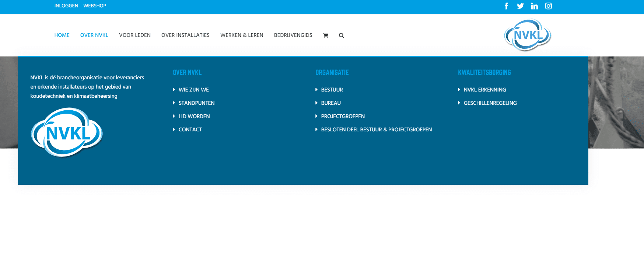Go to HOME menu item
644x269 pixels.
(x=62, y=35)
